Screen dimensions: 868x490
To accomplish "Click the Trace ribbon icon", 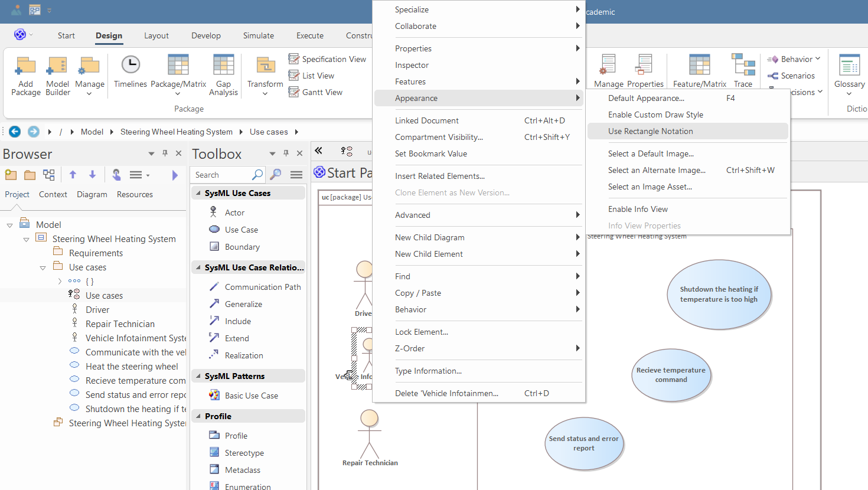I will point(743,71).
